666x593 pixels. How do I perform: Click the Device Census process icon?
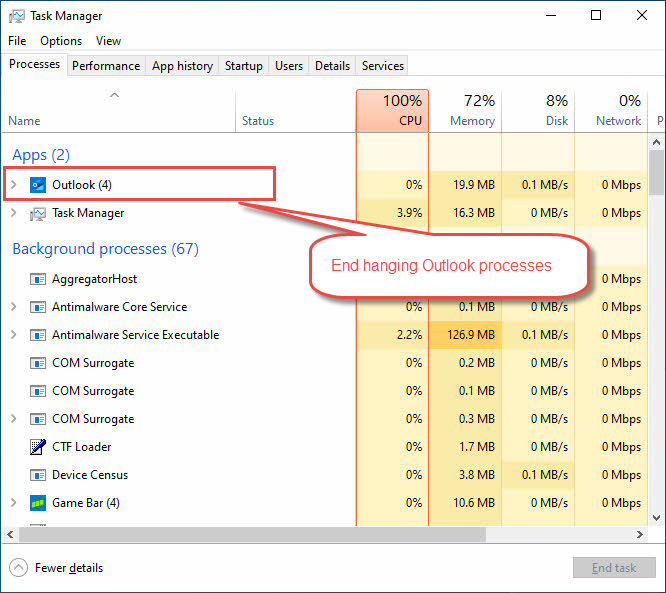(38, 475)
